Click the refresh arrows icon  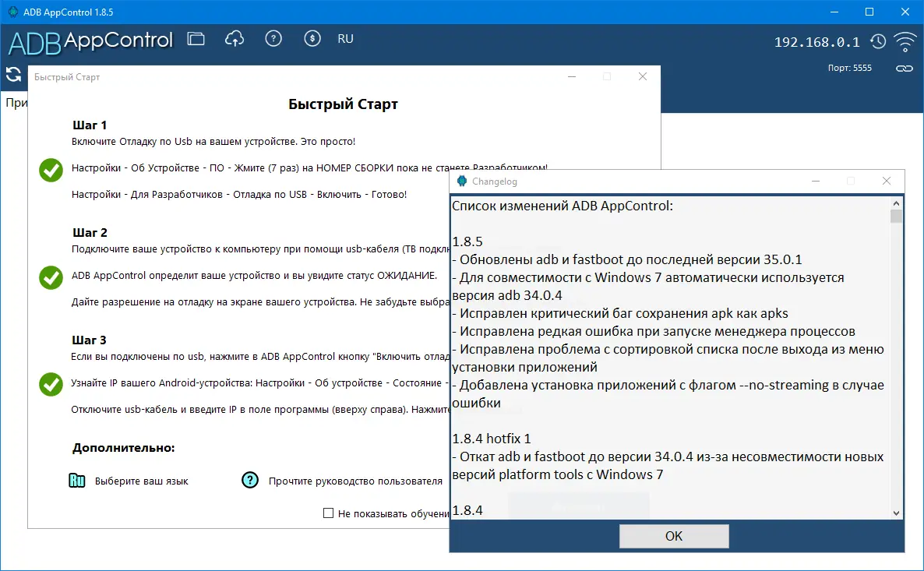tap(13, 74)
